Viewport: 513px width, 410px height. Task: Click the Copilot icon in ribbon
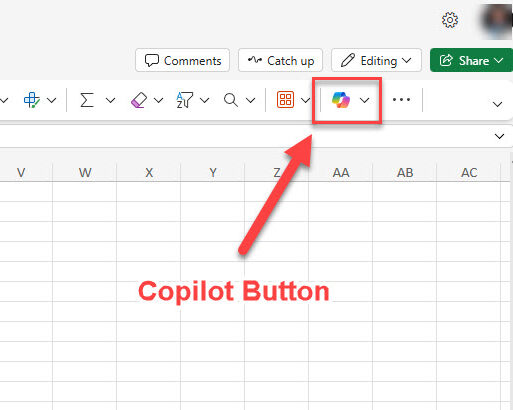click(341, 100)
